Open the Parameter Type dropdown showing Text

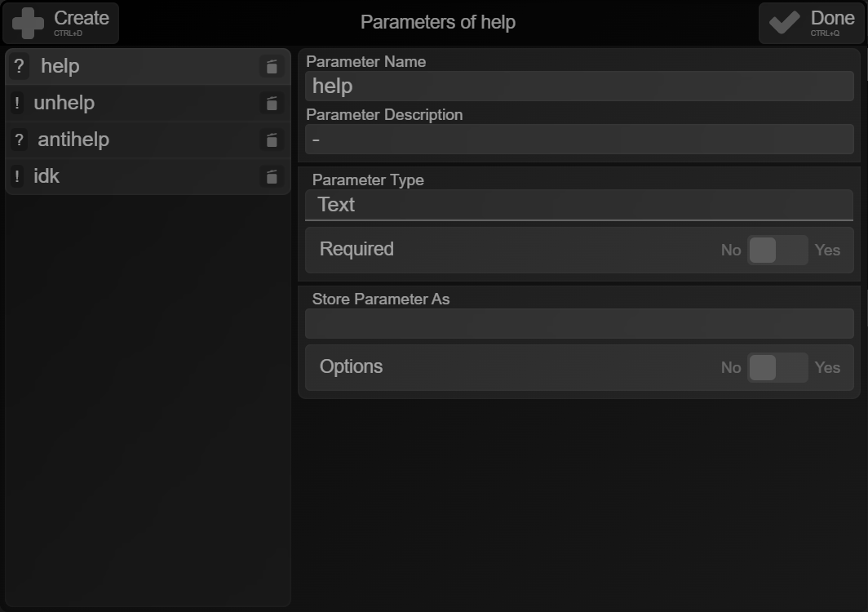pyautogui.click(x=579, y=206)
